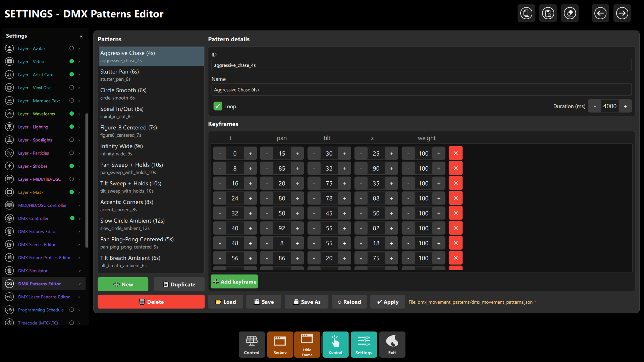Expand the Layer - Mask chevron
This screenshot has height=362, width=644.
tap(79, 192)
